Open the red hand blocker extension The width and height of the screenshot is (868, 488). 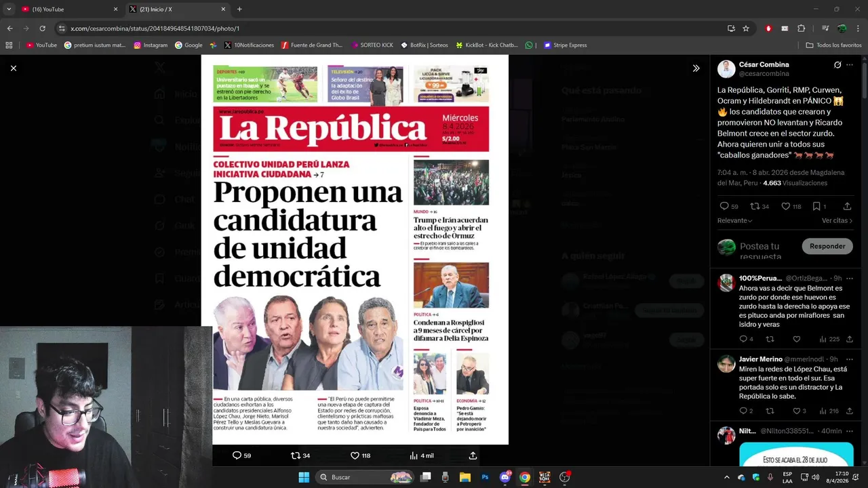click(x=768, y=28)
